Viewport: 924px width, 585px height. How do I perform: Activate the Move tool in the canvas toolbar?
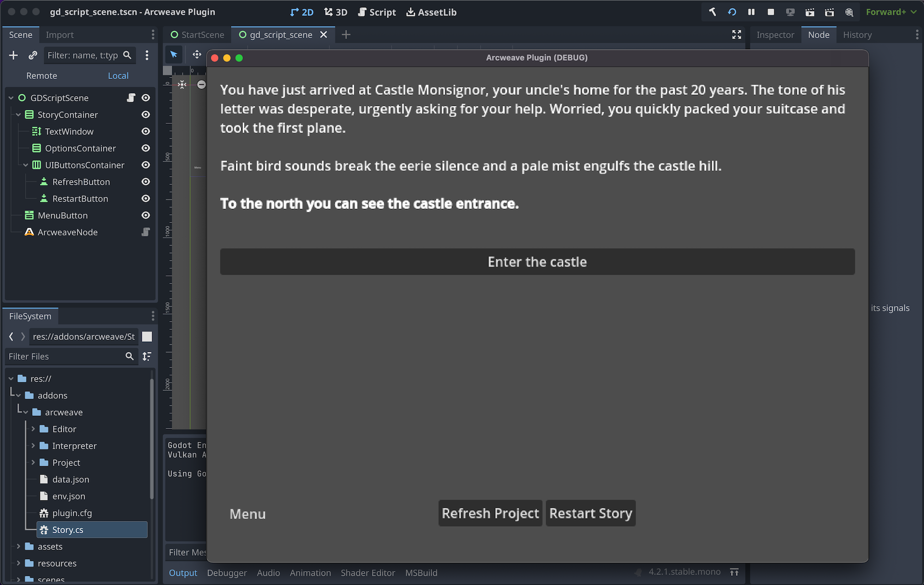196,54
